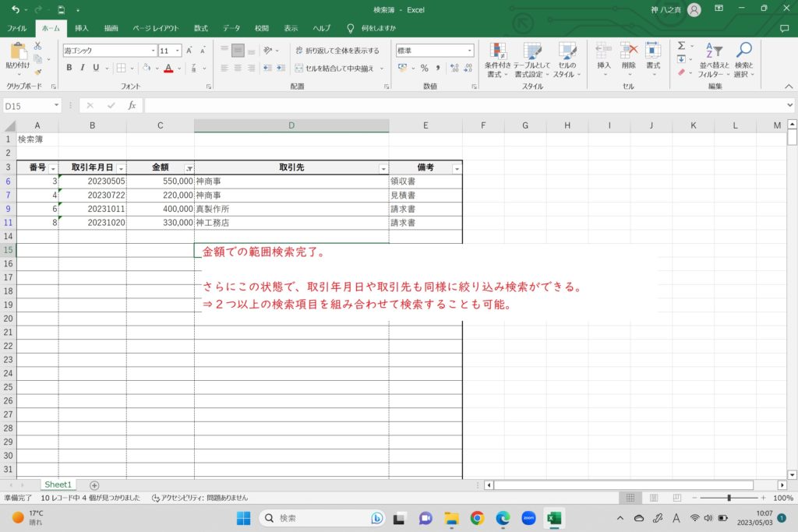This screenshot has height=532, width=798.
Task: Click the red font color swatch
Action: point(168,68)
